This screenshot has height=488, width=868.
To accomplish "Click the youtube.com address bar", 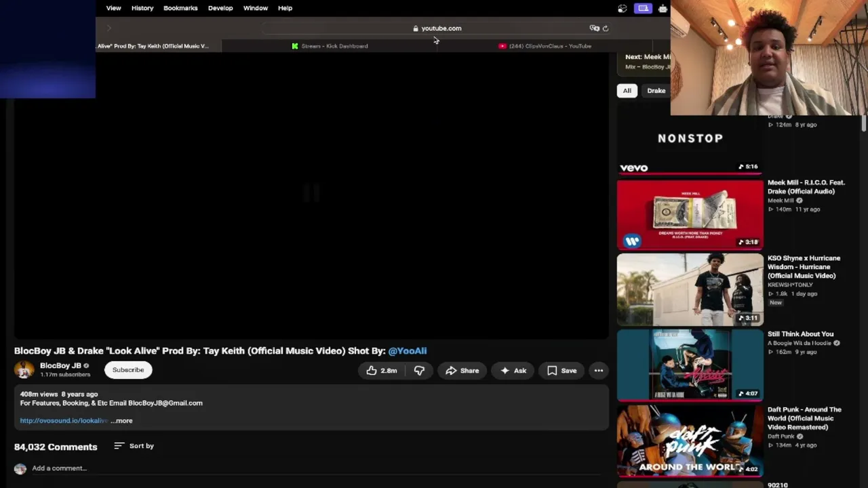I will pyautogui.click(x=437, y=28).
